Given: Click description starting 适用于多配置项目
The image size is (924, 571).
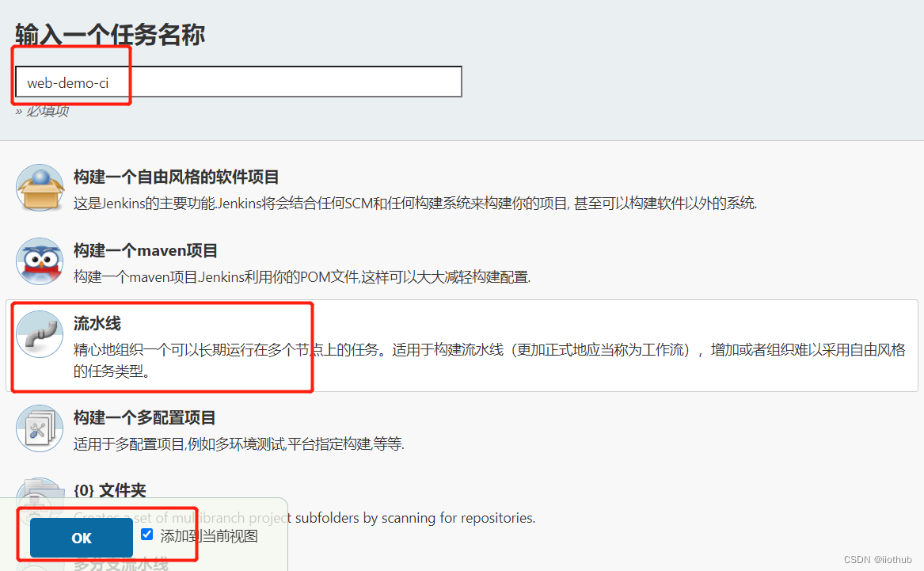Looking at the screenshot, I should [239, 443].
